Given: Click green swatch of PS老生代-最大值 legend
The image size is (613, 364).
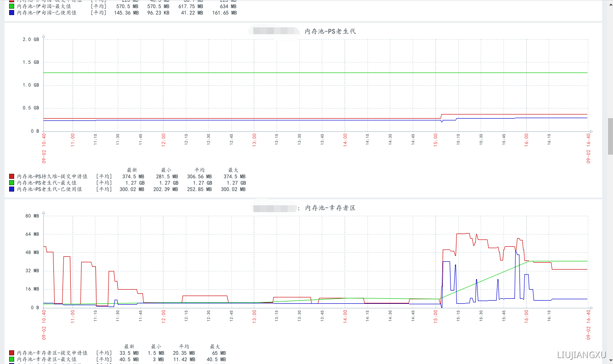Looking at the screenshot, I should click(11, 183).
